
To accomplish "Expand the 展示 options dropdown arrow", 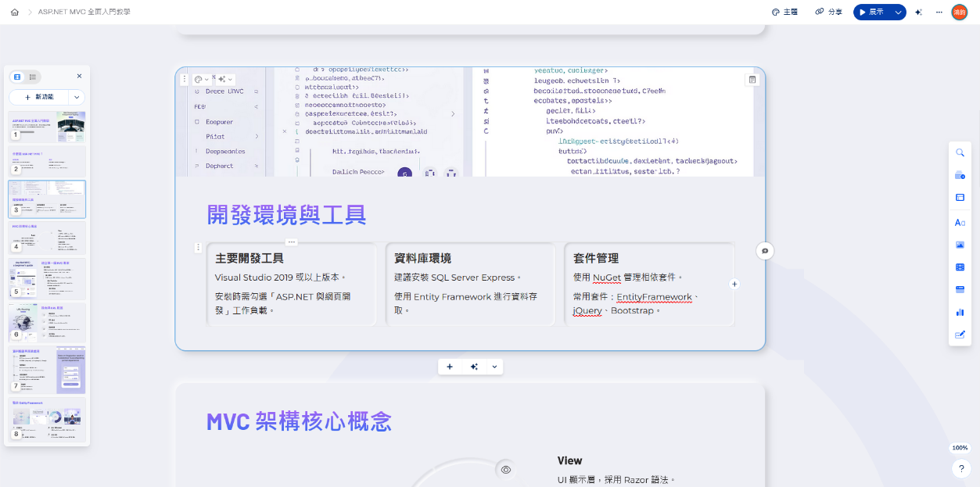I will [898, 13].
